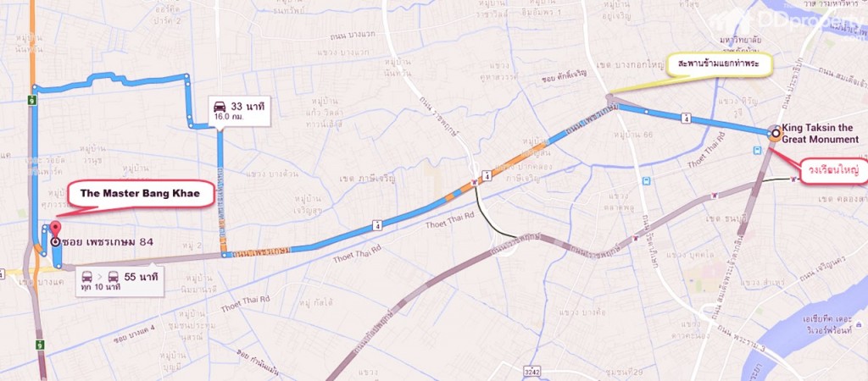Screen dimensions: 868x381
Task: Click the blue transit icon near ตลาดพลู
Action: tap(647, 181)
